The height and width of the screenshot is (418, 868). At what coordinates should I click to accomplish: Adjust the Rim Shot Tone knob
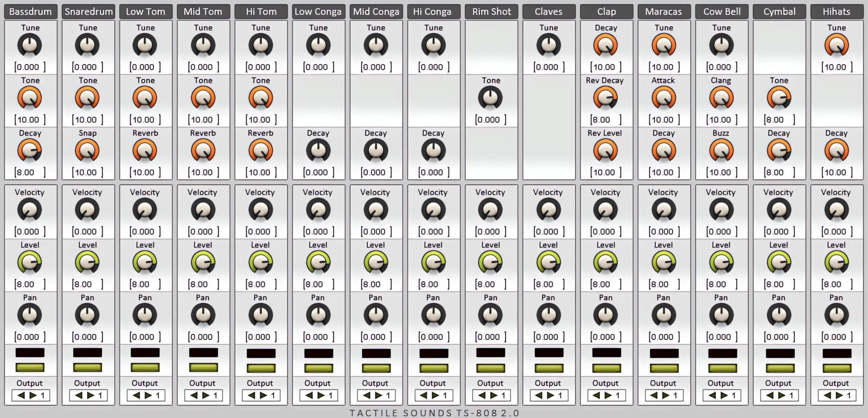click(x=490, y=97)
